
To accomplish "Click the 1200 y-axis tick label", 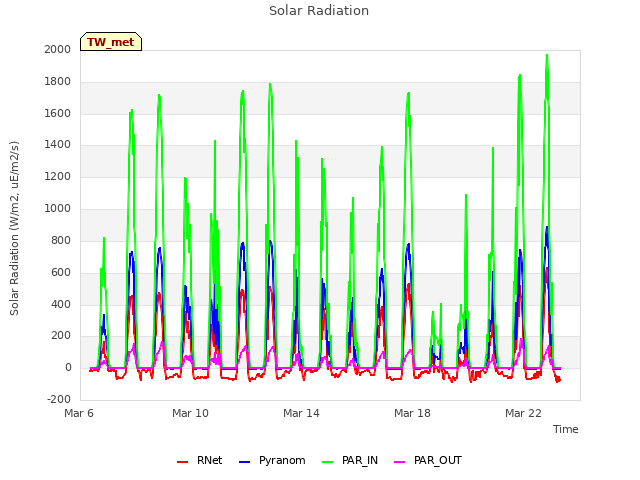I will coord(58,176).
